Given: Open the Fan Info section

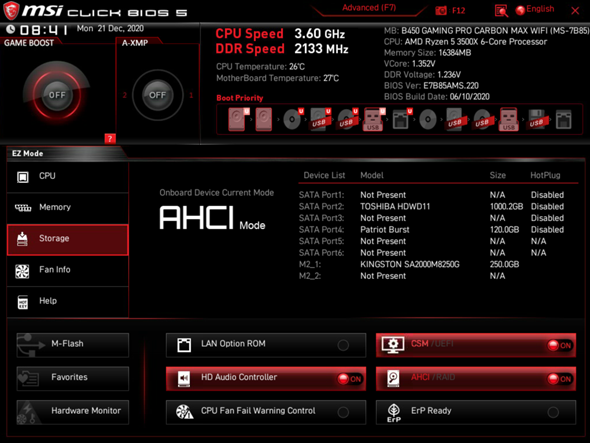Looking at the screenshot, I should pos(68,270).
